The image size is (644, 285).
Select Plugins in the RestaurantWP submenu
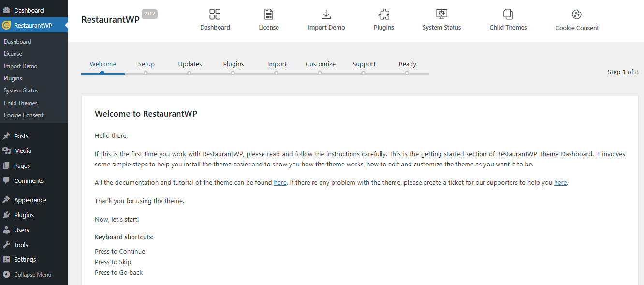coord(13,78)
